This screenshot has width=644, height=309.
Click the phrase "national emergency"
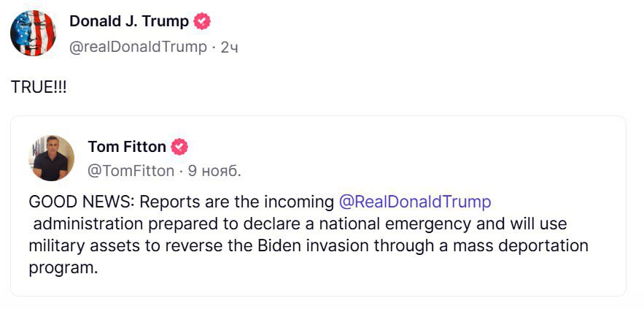(x=414, y=223)
